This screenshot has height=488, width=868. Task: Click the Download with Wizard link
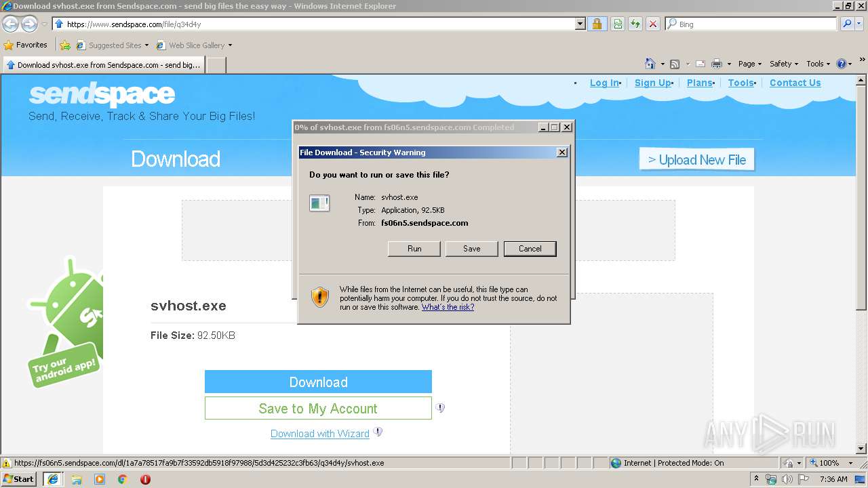tap(320, 434)
